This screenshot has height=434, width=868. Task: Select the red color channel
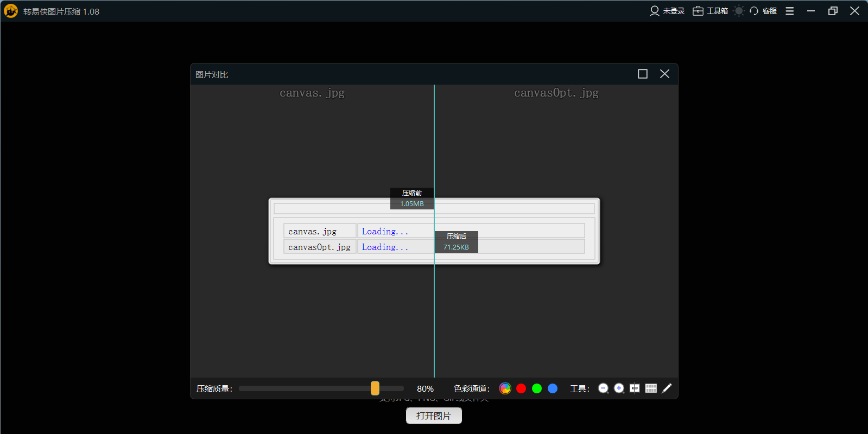tap(521, 388)
